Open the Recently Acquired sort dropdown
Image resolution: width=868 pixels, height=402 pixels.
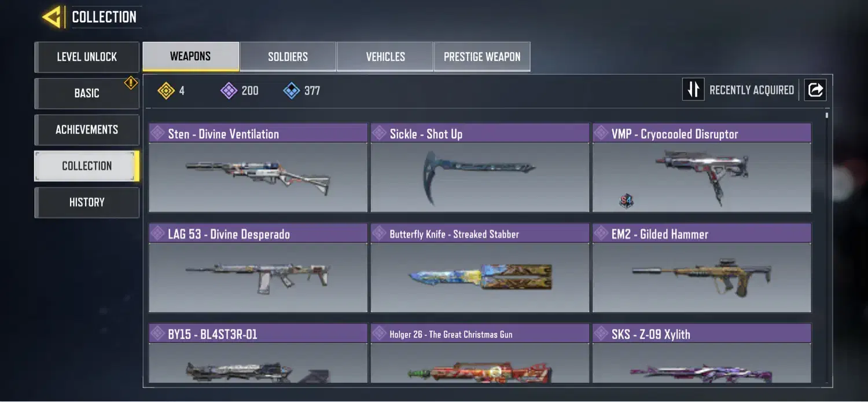pos(752,90)
